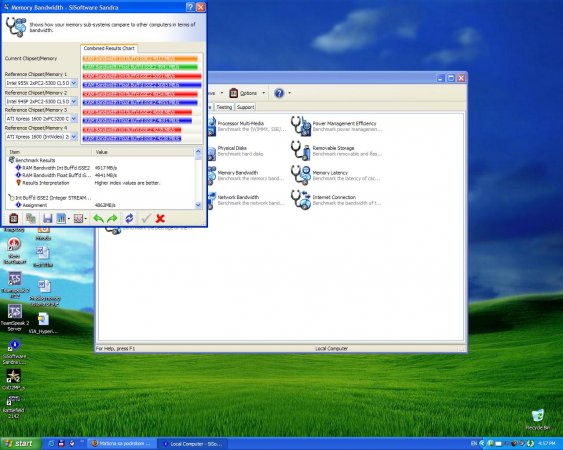The width and height of the screenshot is (563, 450).
Task: Select the Combined Results Chart tab
Action: [x=109, y=48]
